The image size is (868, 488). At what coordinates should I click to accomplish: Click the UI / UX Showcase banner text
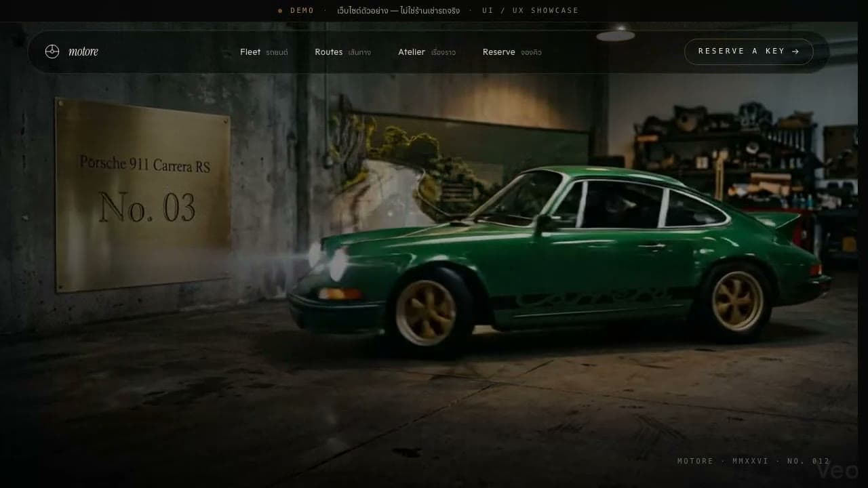pos(530,11)
